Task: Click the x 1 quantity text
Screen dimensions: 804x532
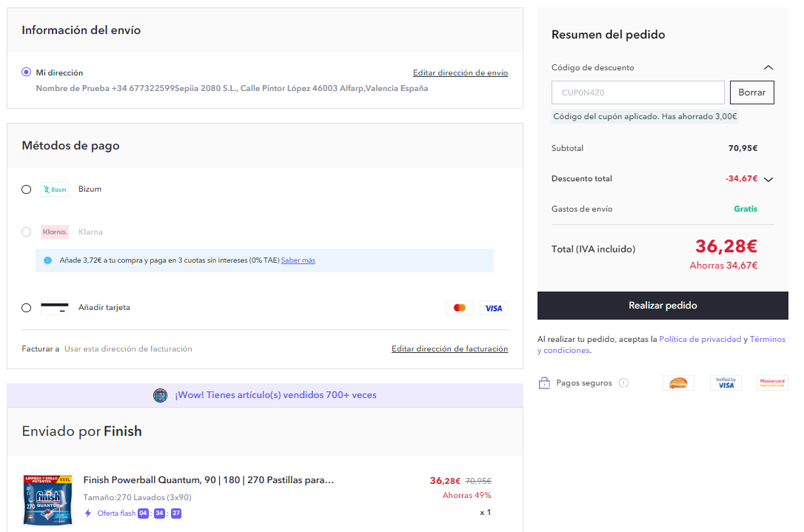Action: 486,513
